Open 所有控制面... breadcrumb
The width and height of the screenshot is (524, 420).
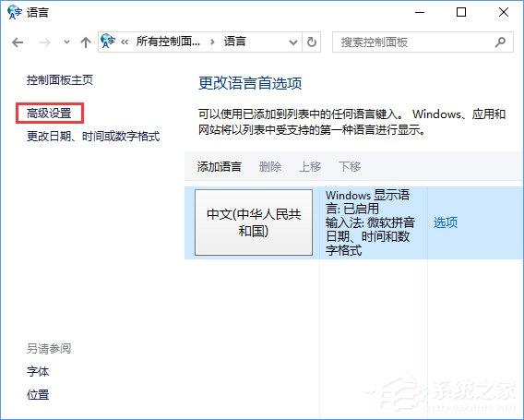point(168,42)
